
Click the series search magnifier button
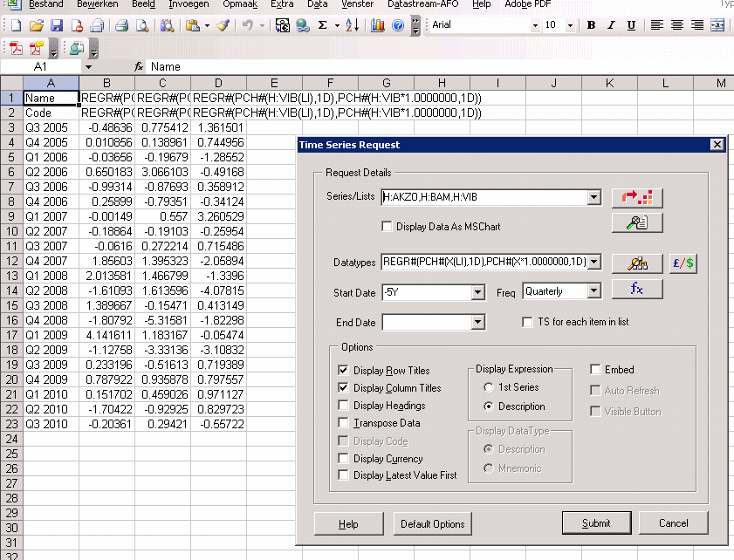coord(638,222)
